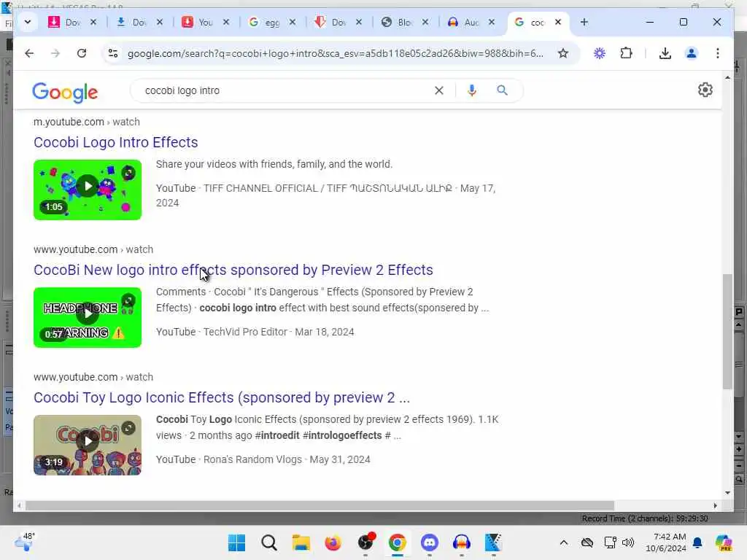747x560 pixels.
Task: Submit search with the magnifier icon
Action: (x=502, y=90)
